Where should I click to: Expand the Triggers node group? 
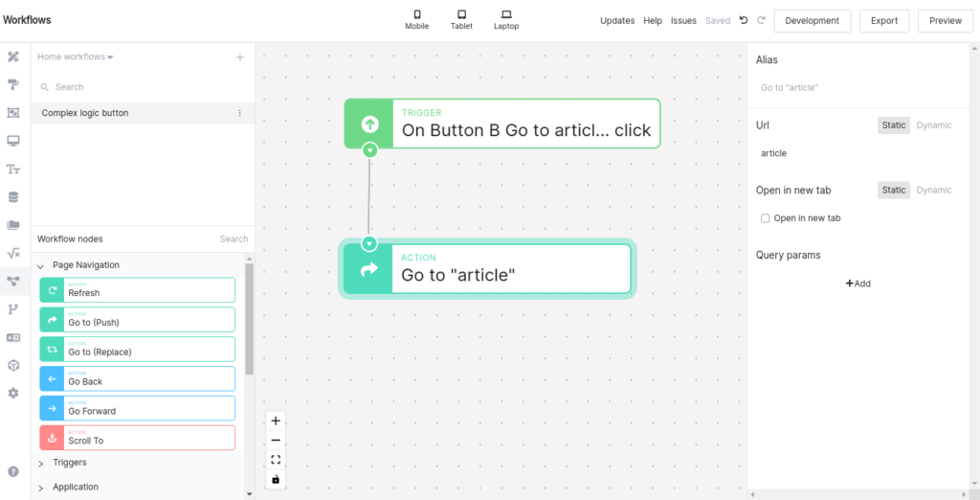click(x=41, y=463)
